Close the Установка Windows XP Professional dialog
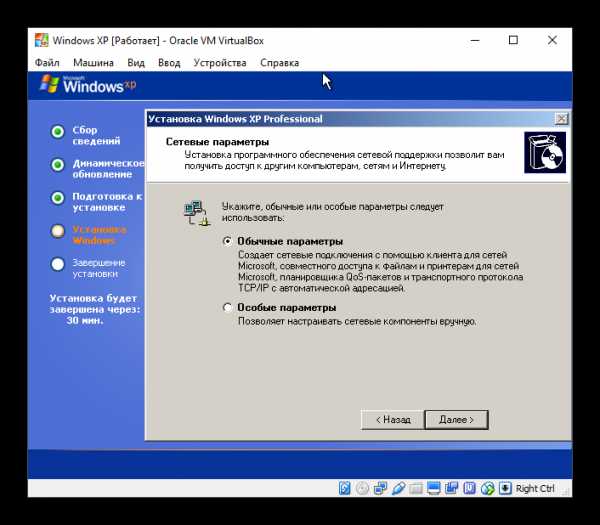 click(x=561, y=119)
